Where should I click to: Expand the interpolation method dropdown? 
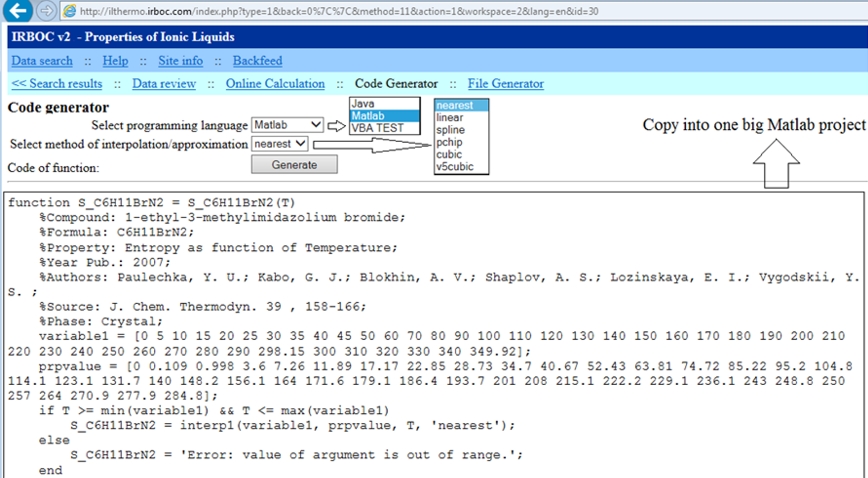click(280, 144)
